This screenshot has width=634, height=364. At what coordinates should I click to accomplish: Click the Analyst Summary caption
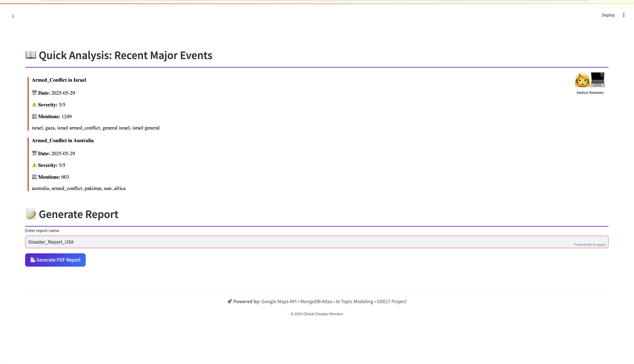coord(590,92)
